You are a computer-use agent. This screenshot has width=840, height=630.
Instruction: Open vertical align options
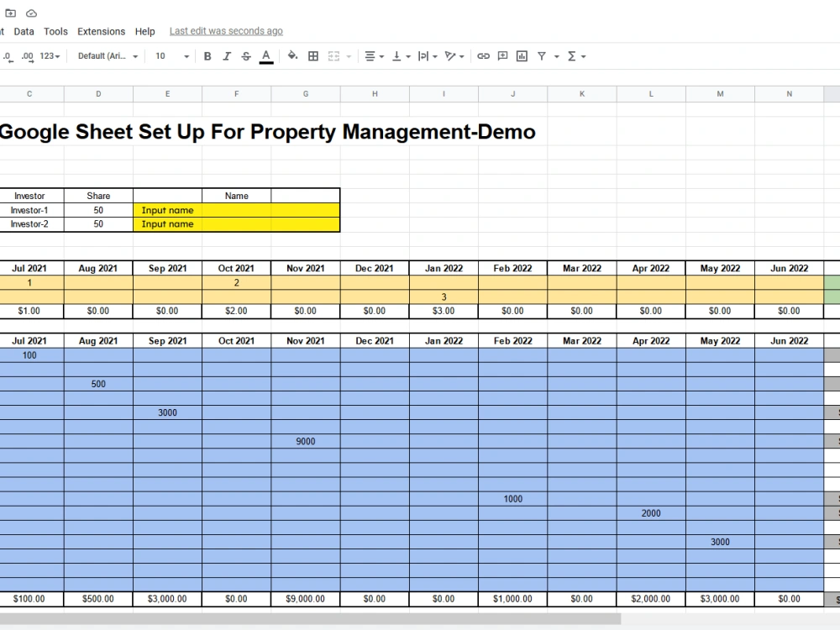[x=401, y=56]
